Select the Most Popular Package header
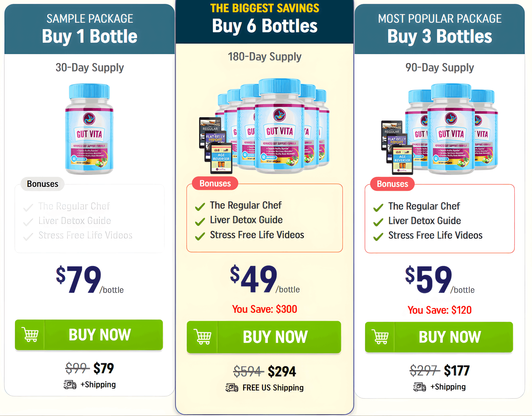The image size is (532, 416). click(440, 18)
